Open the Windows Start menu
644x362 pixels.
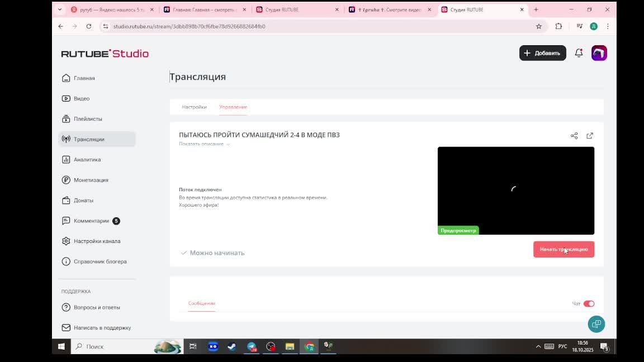pos(61,346)
